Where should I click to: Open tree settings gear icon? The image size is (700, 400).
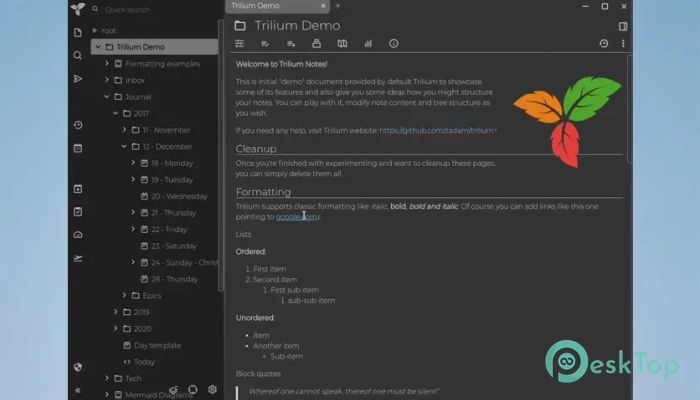coord(212,390)
